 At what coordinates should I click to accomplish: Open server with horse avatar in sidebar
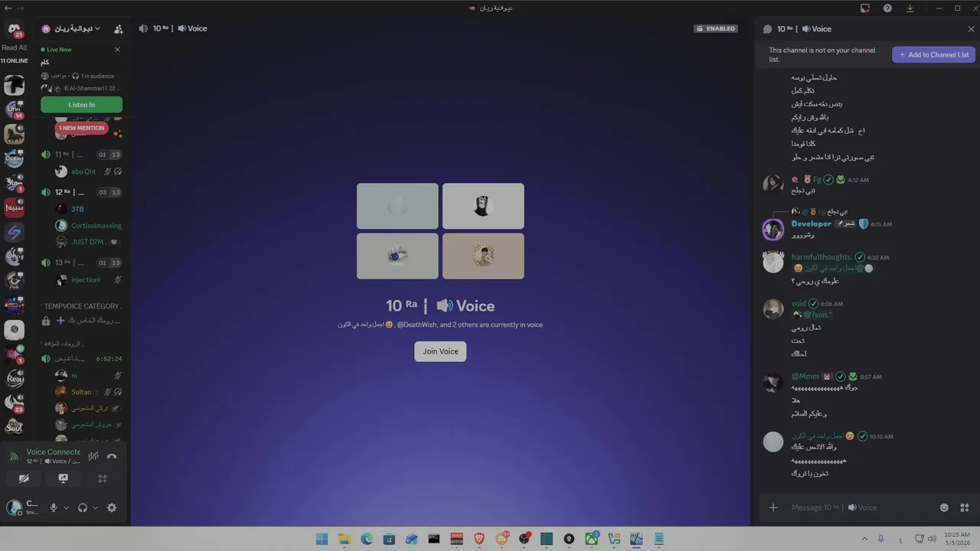14,134
